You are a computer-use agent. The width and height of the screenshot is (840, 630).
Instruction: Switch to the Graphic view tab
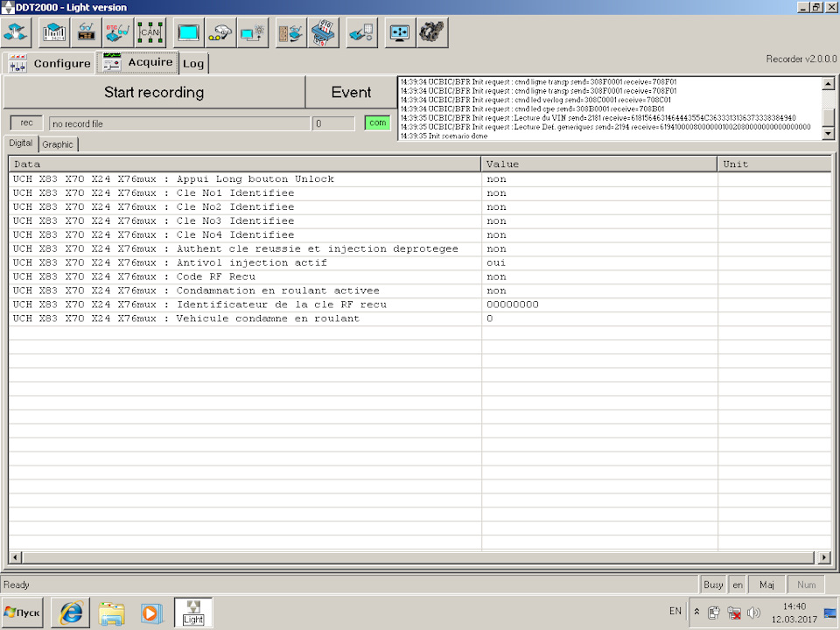[58, 144]
